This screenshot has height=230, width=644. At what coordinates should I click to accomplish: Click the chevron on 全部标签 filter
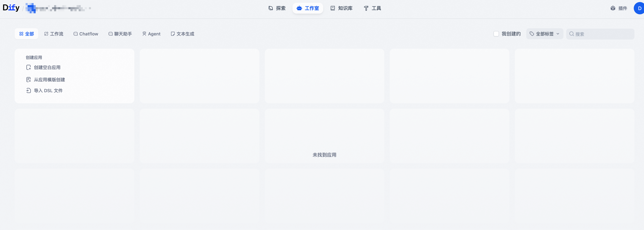click(x=558, y=34)
